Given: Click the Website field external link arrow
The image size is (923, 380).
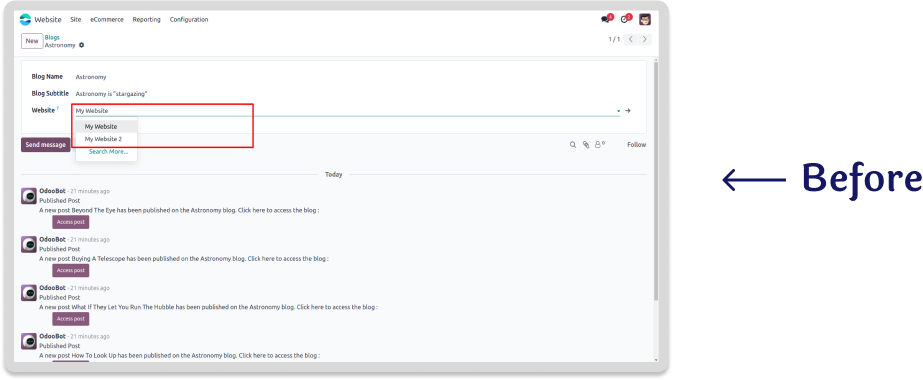Looking at the screenshot, I should click(x=628, y=111).
